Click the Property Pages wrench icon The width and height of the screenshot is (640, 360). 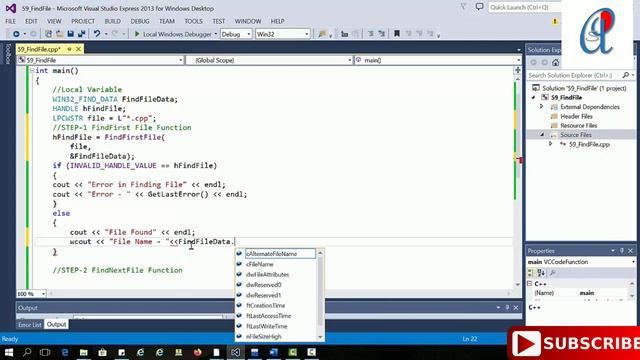point(553,273)
